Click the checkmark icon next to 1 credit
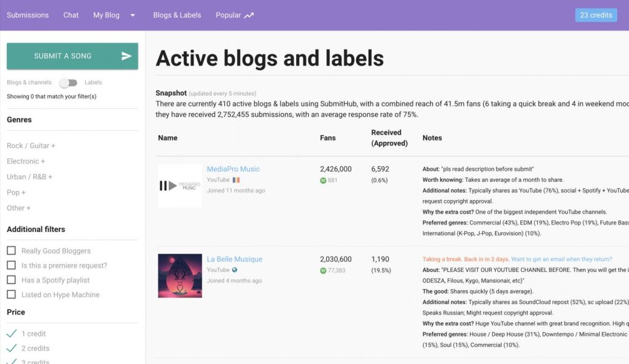The width and height of the screenshot is (629, 364). click(x=11, y=334)
